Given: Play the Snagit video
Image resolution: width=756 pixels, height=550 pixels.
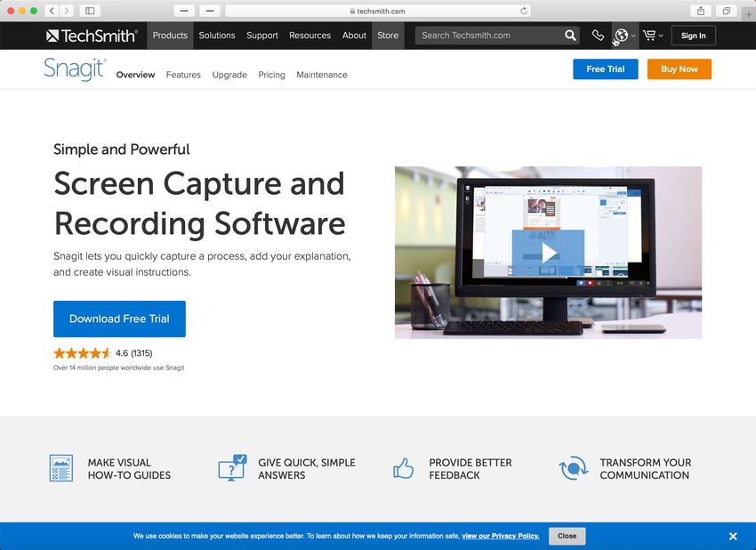Looking at the screenshot, I should coord(548,253).
